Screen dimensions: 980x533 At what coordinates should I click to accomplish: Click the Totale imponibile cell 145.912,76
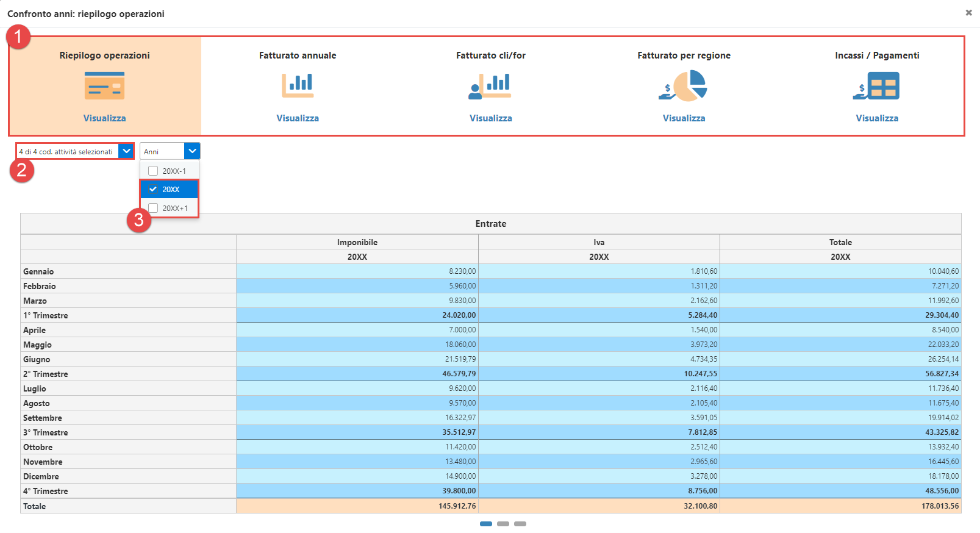[457, 506]
